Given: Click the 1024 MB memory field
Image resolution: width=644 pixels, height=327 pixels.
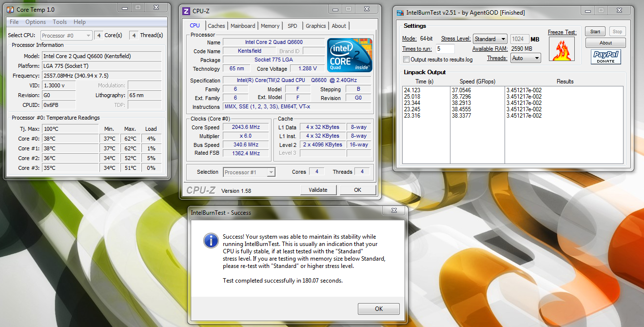Looking at the screenshot, I should click(x=519, y=39).
